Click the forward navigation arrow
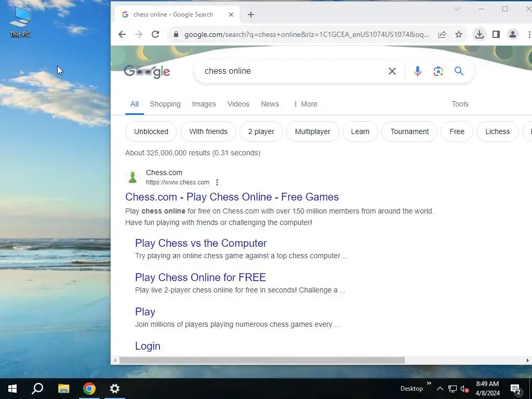Viewport: 532px width, 399px height. (x=138, y=34)
